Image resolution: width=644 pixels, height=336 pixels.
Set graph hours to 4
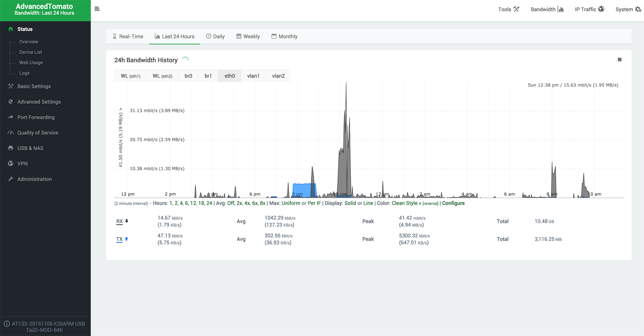181,203
